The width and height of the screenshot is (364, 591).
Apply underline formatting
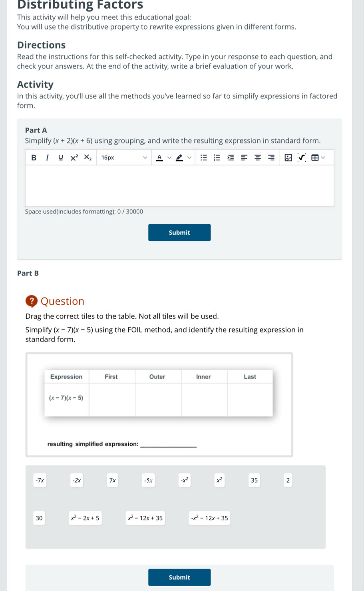tap(60, 158)
